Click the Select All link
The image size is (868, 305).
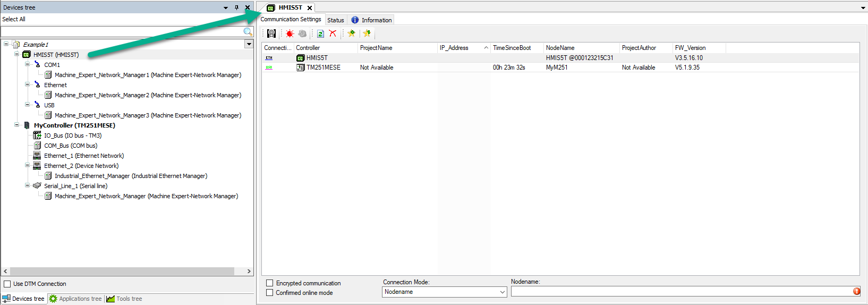coord(14,19)
